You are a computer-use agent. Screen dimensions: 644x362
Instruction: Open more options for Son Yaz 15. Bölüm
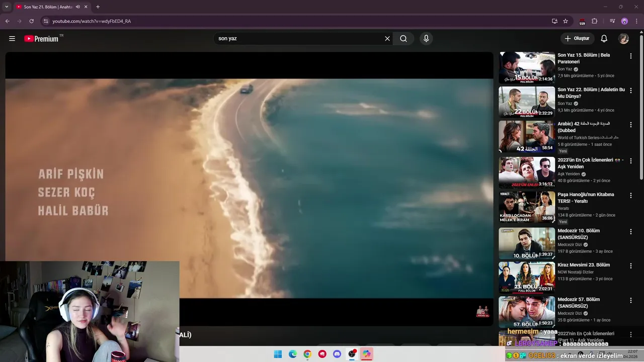(631, 56)
